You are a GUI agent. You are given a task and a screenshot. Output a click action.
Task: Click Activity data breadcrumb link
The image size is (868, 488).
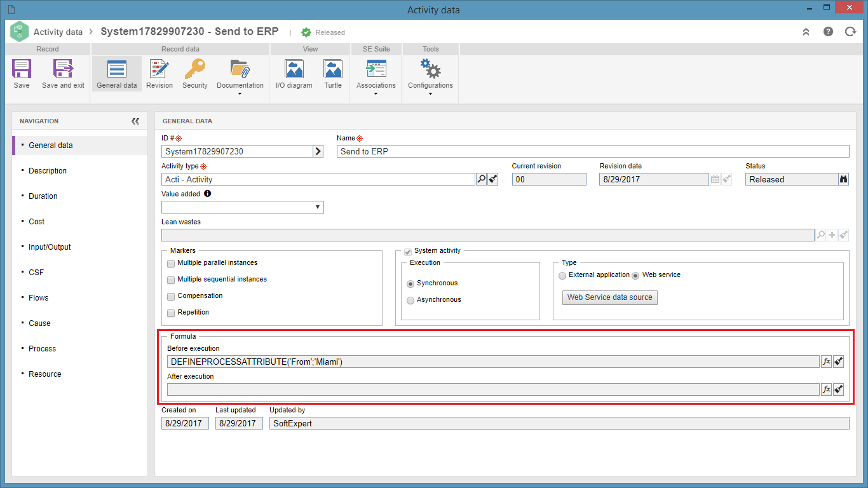(58, 32)
